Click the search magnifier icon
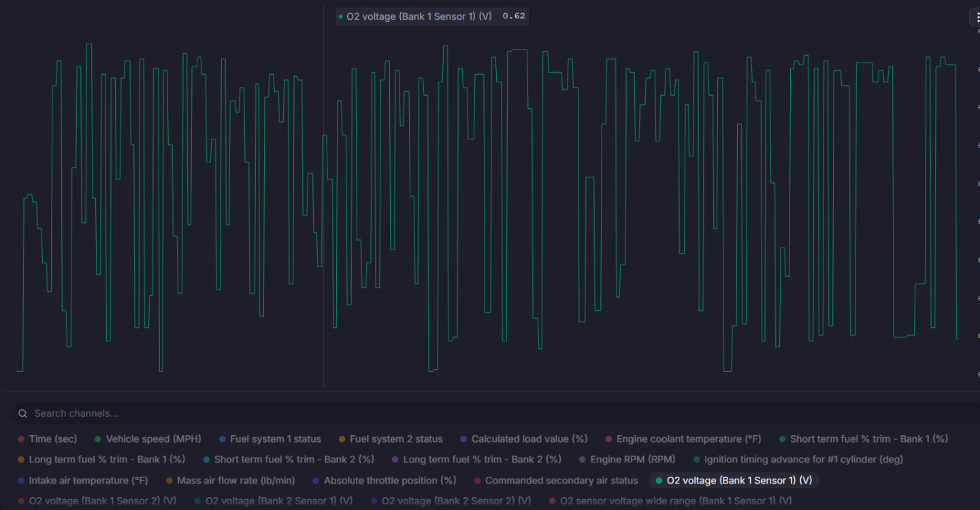The height and width of the screenshot is (510, 980). pyautogui.click(x=23, y=413)
